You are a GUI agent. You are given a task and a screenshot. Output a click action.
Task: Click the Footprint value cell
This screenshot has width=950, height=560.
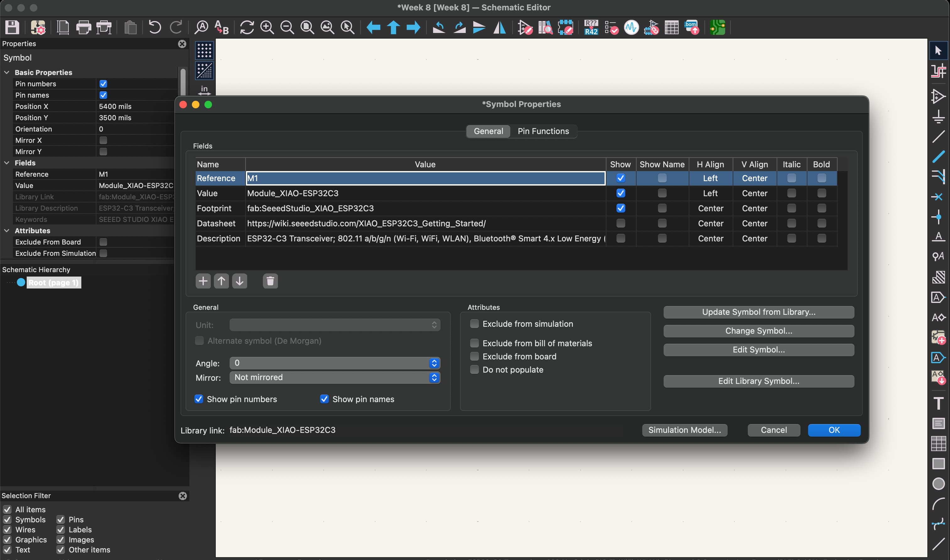coord(425,208)
